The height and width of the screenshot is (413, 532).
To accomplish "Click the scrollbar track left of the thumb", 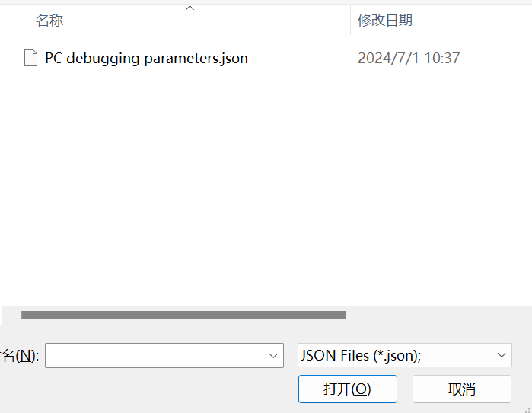I will (x=11, y=316).
